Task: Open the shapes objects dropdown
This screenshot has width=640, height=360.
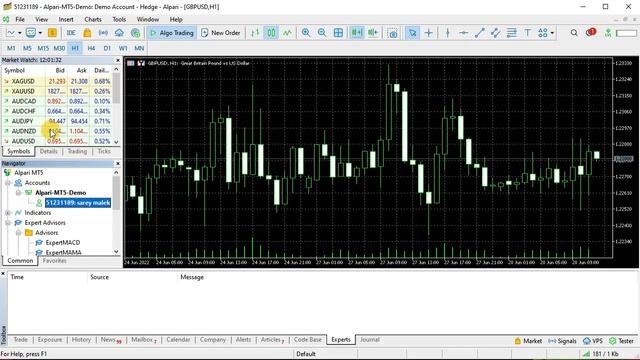Action: tap(546, 33)
